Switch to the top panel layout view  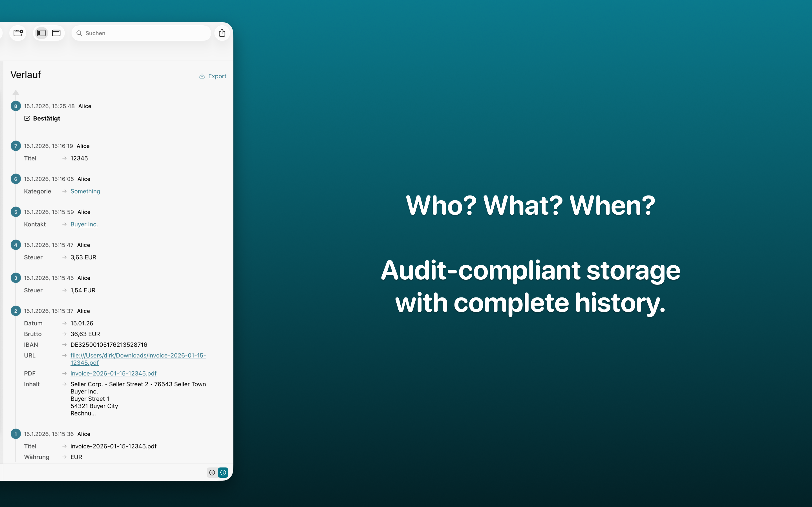click(x=56, y=33)
